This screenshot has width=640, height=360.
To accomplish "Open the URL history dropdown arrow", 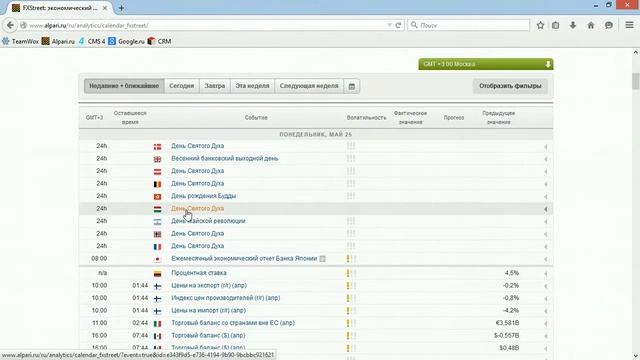I will 389,25.
